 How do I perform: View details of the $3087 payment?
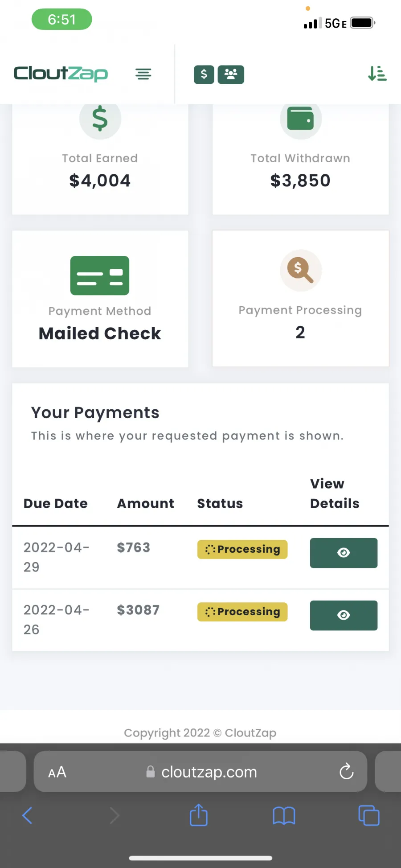point(344,615)
